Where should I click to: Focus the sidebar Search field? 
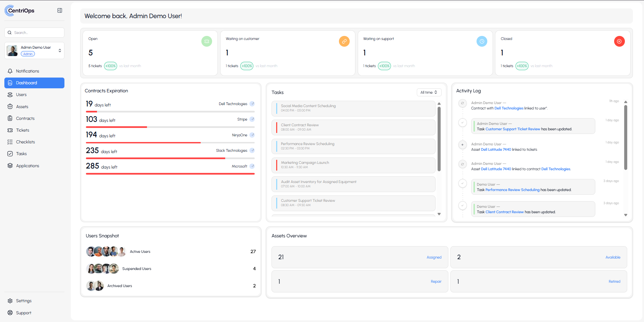coord(34,33)
